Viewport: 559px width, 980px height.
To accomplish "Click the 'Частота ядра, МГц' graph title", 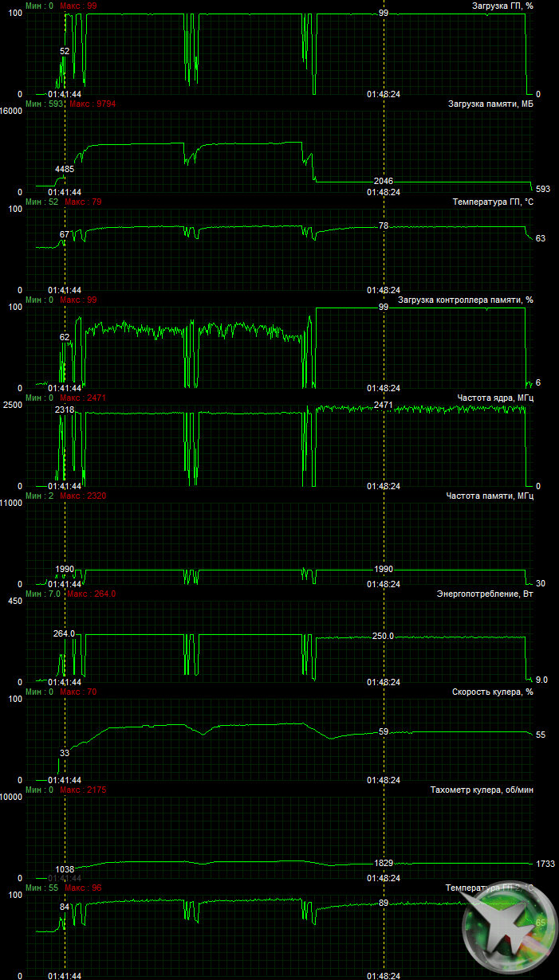I will coord(495,398).
